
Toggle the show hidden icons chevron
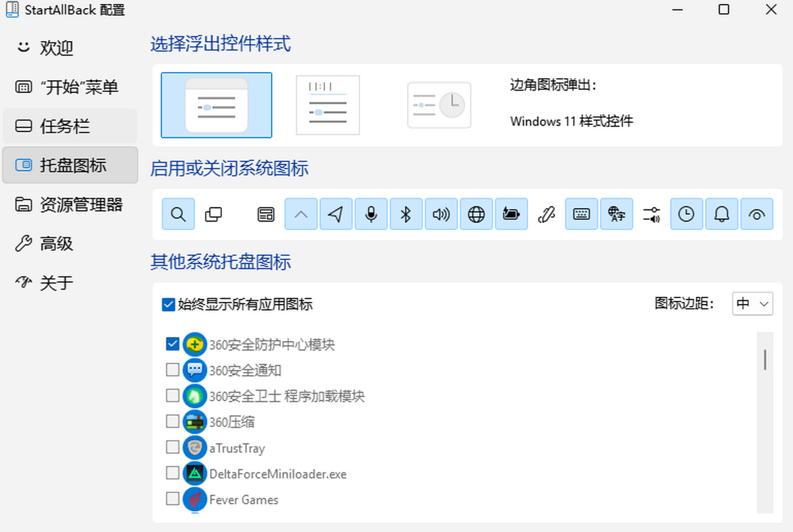click(x=301, y=214)
